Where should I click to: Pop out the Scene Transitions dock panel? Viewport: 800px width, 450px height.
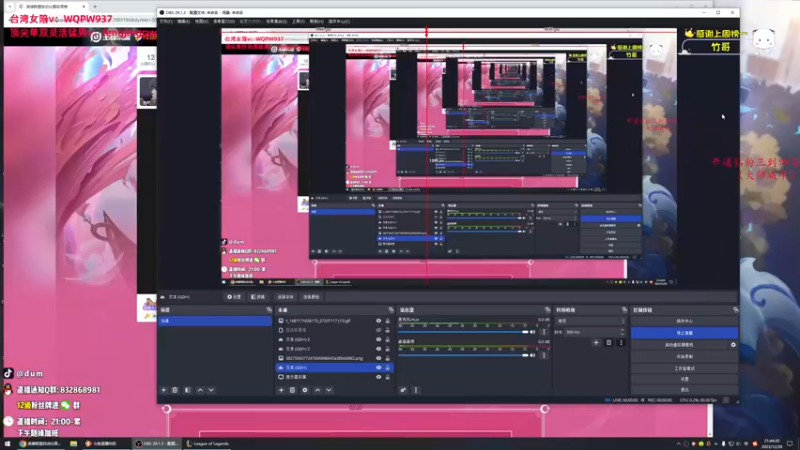click(x=624, y=310)
